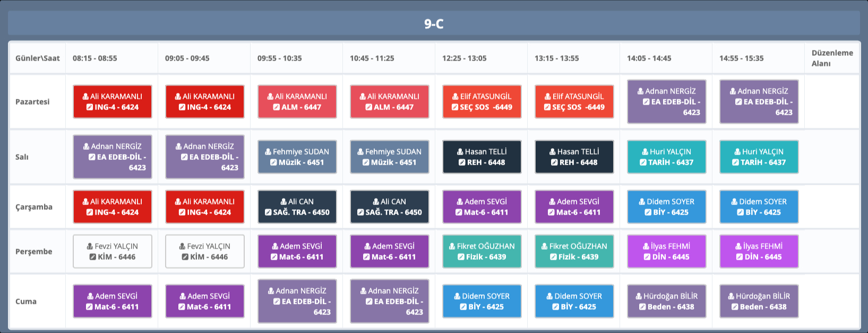The height and width of the screenshot is (333, 868).
Task: Click person icon on Pazartesi 12:25 Elif ATASUNGİL card
Action: coord(456,97)
